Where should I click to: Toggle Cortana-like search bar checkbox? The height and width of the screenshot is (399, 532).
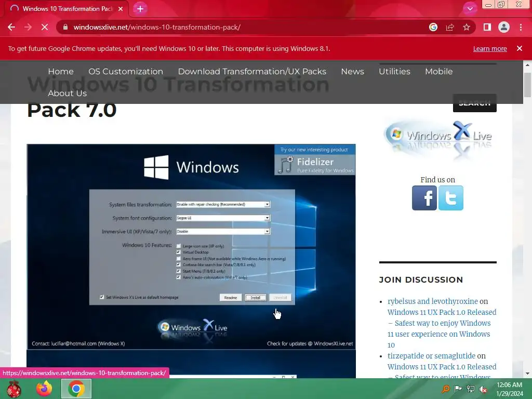click(x=179, y=264)
